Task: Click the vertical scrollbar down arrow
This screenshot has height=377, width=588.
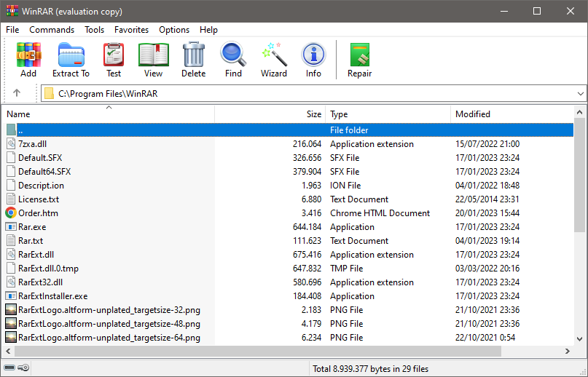Action: (x=579, y=339)
